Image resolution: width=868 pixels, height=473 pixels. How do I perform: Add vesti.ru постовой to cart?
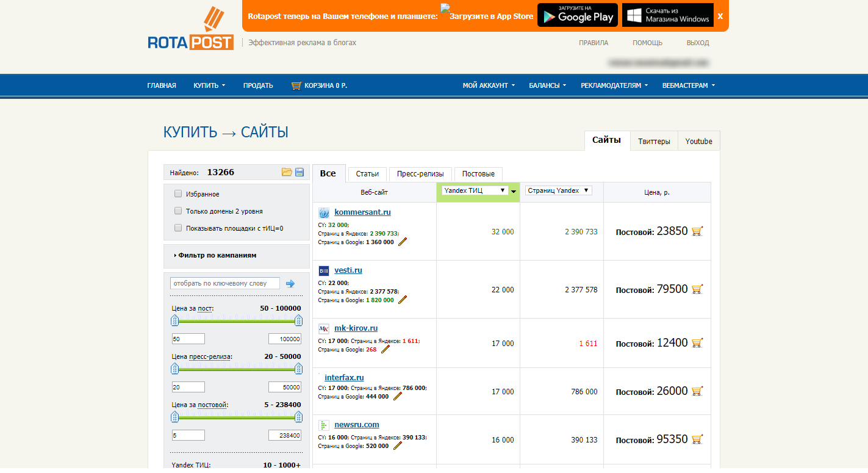pos(697,289)
